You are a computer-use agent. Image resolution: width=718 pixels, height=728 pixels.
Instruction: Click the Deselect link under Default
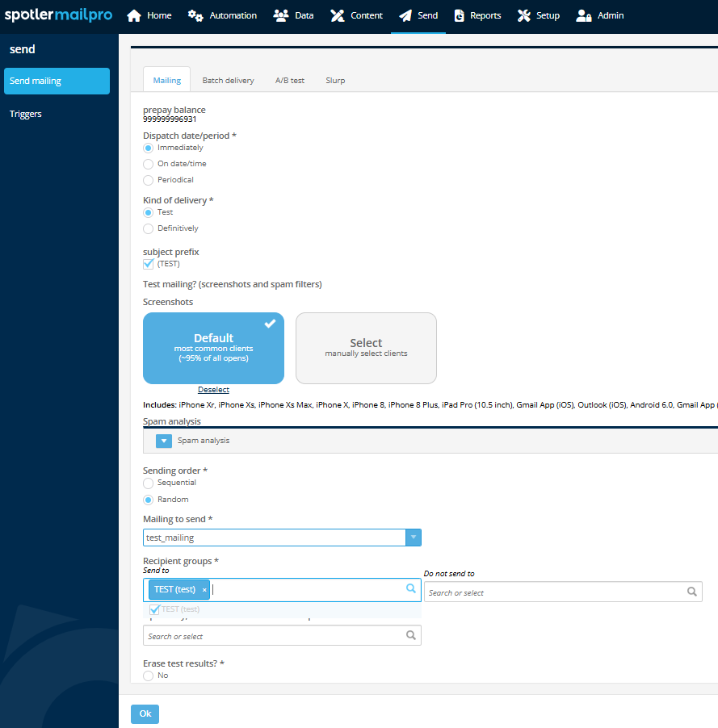[x=213, y=390]
